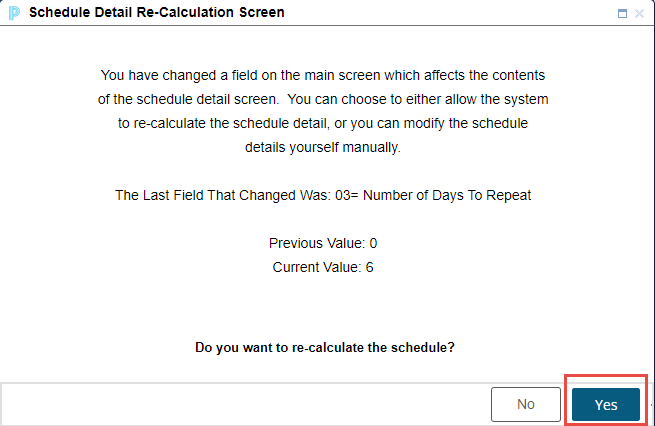
Task: Click the Yes button to re-calculate
Action: [606, 404]
